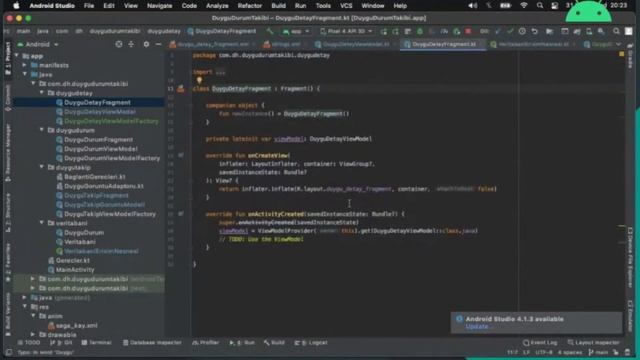Select DuyguDurumViewModel in project tree
This screenshot has width=640, height=360.
100,149
